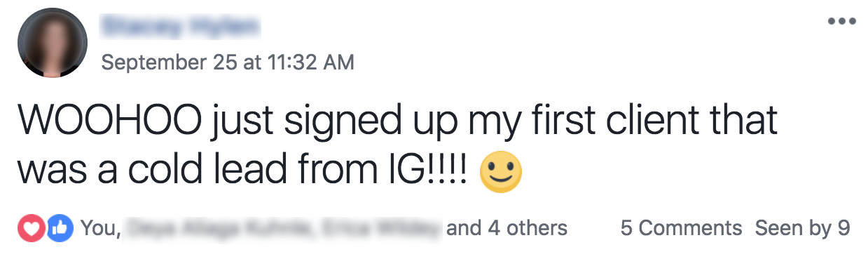Show who is in Seen by 9
868x259 pixels.
coord(802,228)
